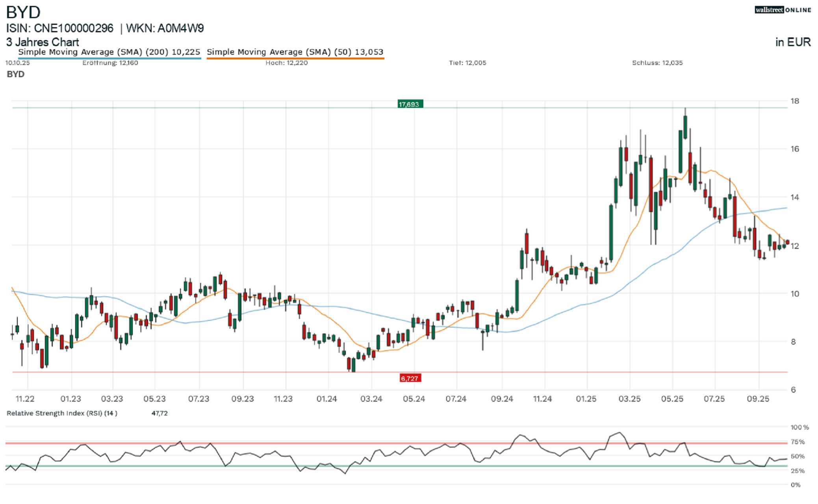Viewport: 818px width, 504px height.
Task: Click the red 6,727 low price marker
Action: point(410,378)
